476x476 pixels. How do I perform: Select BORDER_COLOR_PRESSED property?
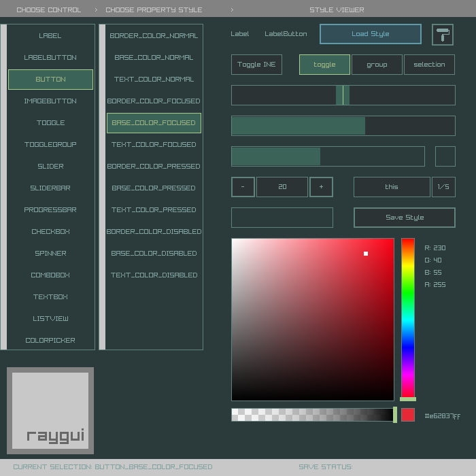pyautogui.click(x=154, y=166)
